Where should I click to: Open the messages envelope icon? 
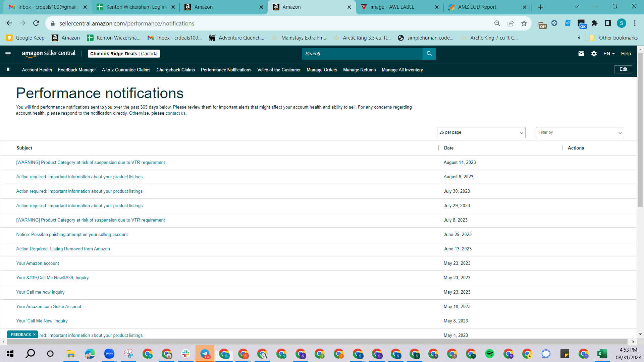[x=581, y=54]
